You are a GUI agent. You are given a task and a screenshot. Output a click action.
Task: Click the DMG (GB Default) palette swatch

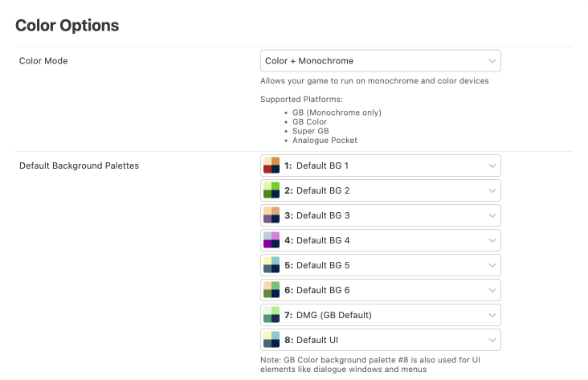coord(271,314)
